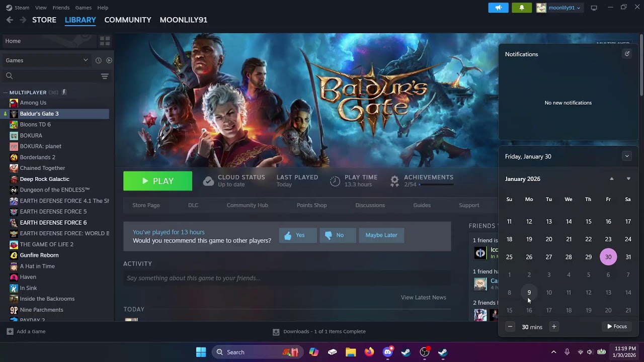Click the dynamic collection lightning icon beside Multiplayer
Screen dimensions: 644x362
tap(64, 93)
